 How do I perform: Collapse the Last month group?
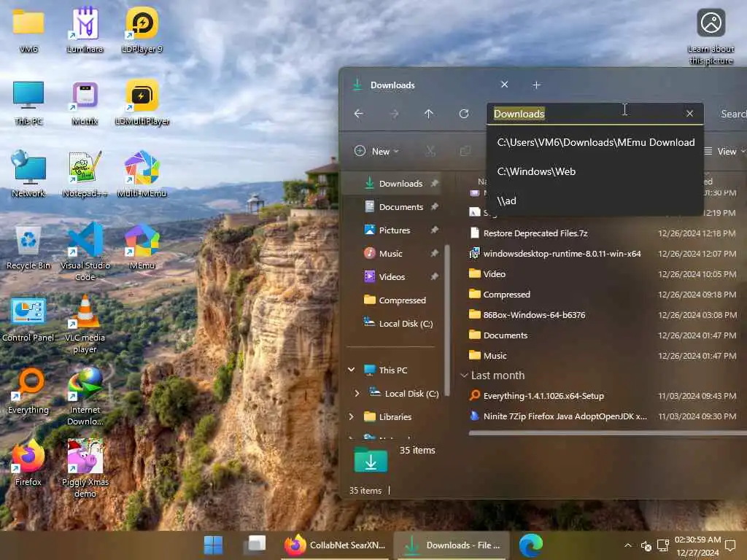click(x=464, y=376)
